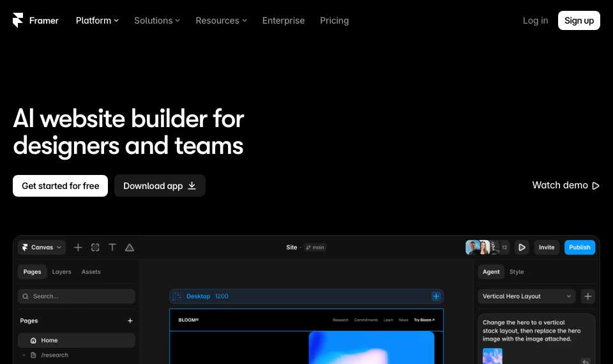
Task: Click Commitments nav link in canvas
Action: tap(366, 320)
